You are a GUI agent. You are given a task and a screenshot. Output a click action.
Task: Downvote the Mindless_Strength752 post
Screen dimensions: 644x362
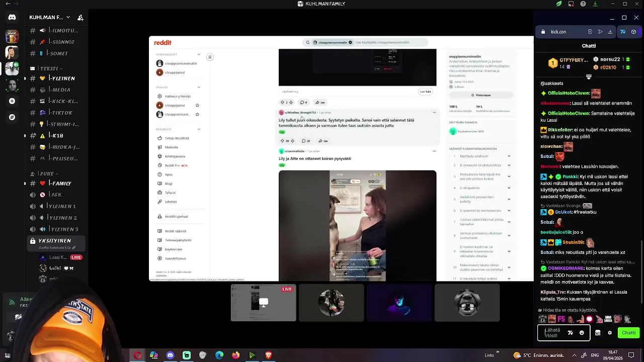[x=292, y=141]
